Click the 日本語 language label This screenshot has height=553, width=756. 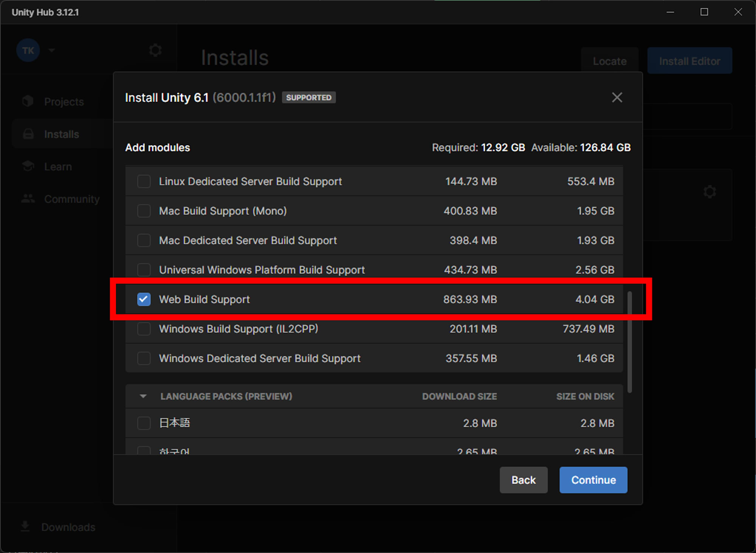pos(174,423)
